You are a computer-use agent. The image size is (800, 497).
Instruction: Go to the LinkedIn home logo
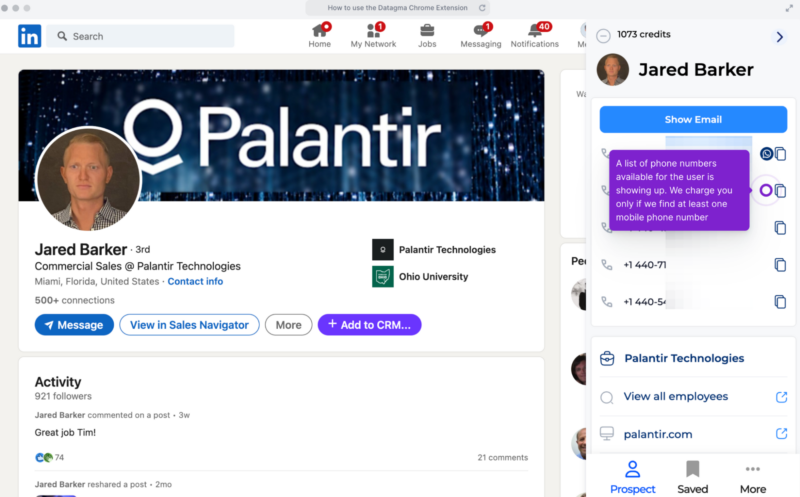[x=30, y=36]
